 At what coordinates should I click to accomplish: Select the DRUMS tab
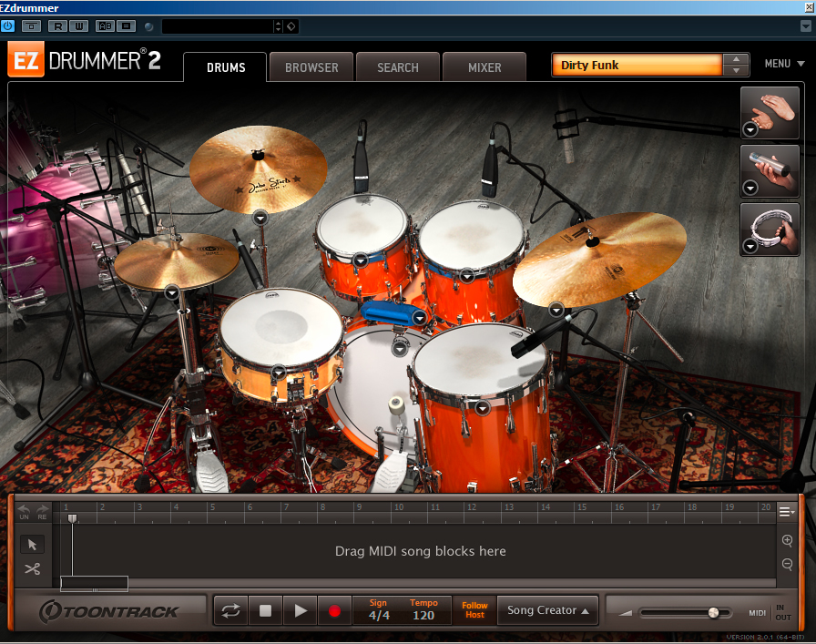coord(225,67)
